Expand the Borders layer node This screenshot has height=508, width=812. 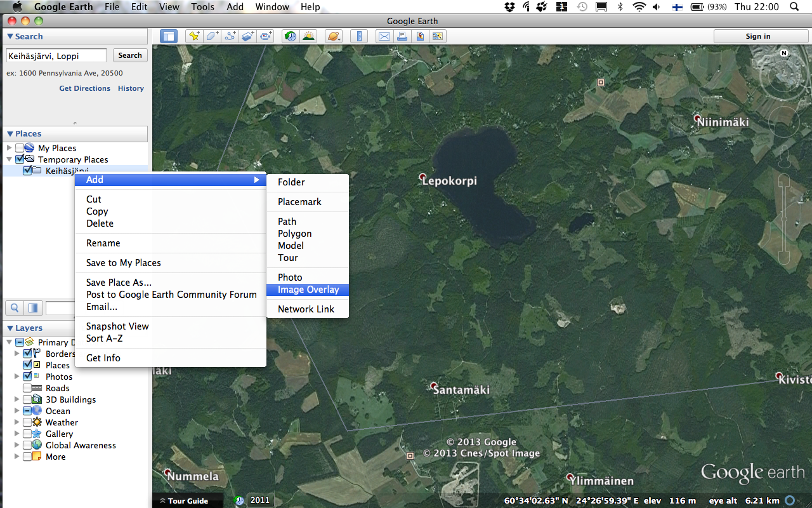(x=17, y=354)
